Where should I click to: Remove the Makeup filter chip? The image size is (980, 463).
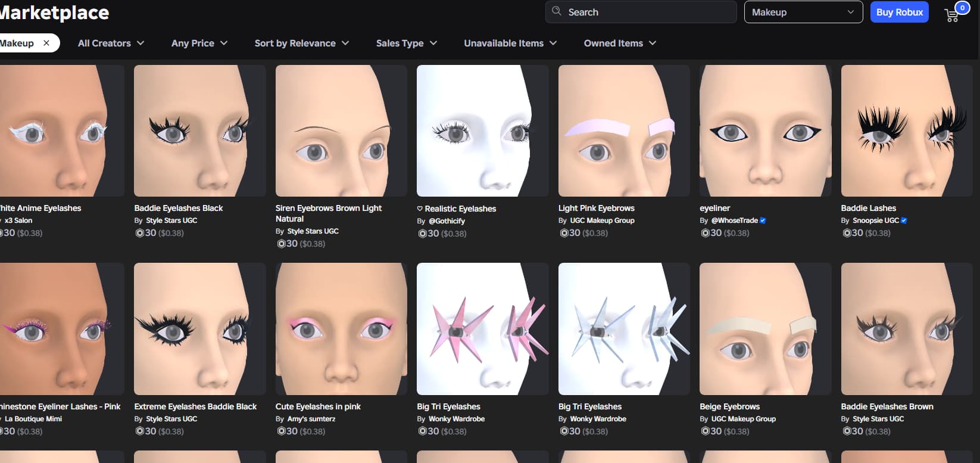tap(46, 43)
